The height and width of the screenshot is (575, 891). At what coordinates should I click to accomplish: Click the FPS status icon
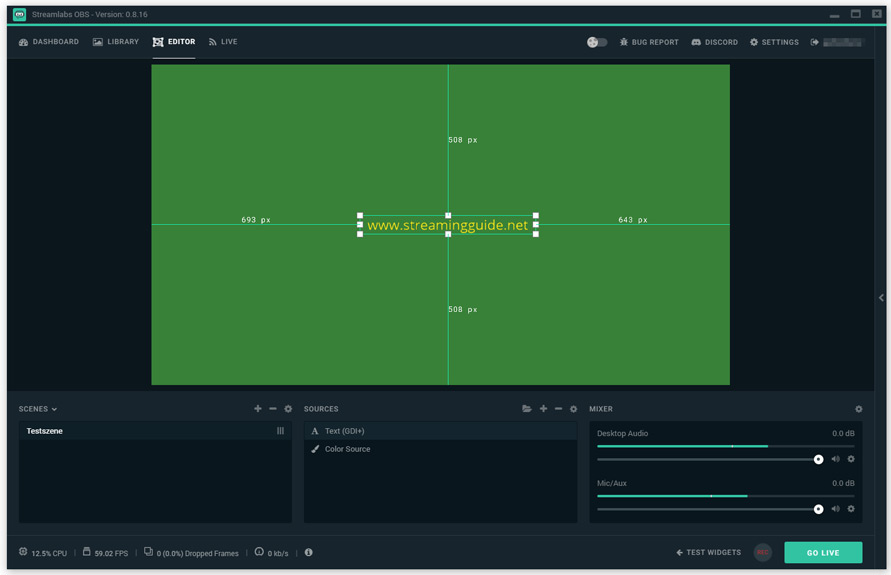[86, 552]
